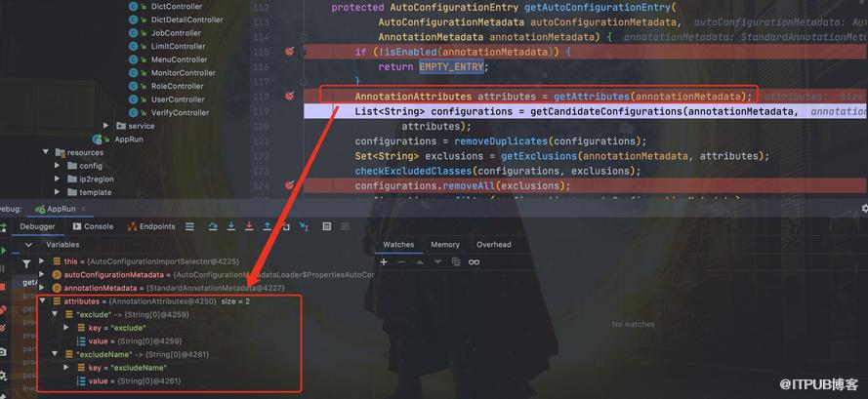Expand the ip2region folder
The height and width of the screenshot is (399, 868).
click(57, 179)
